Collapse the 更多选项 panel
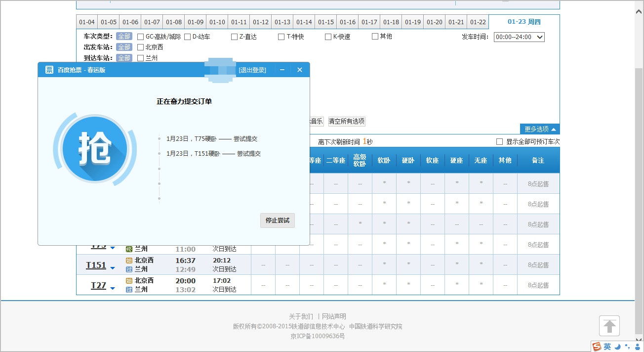The height and width of the screenshot is (352, 644). click(540, 129)
